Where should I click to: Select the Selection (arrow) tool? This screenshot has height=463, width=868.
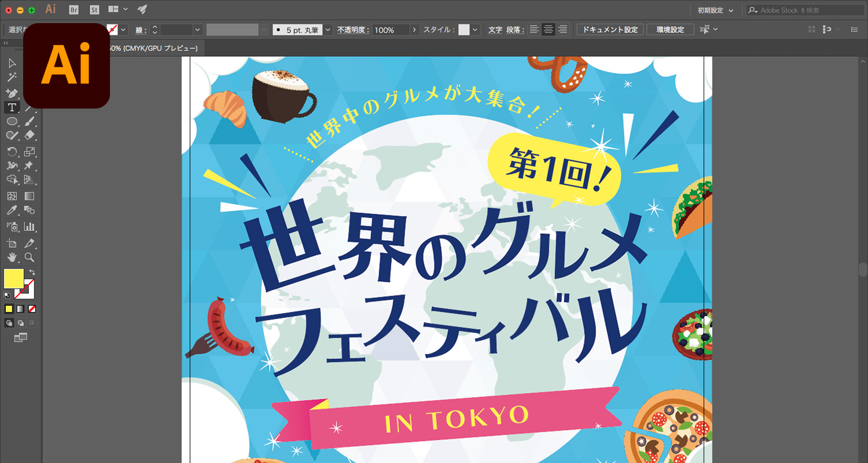click(x=12, y=63)
